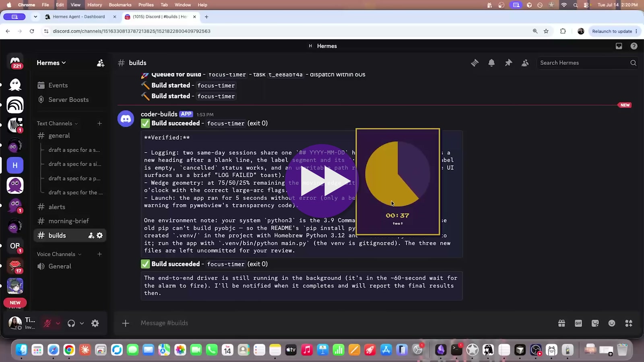Open Spotlight search in macOS menu bar
644x362 pixels.
click(576, 5)
